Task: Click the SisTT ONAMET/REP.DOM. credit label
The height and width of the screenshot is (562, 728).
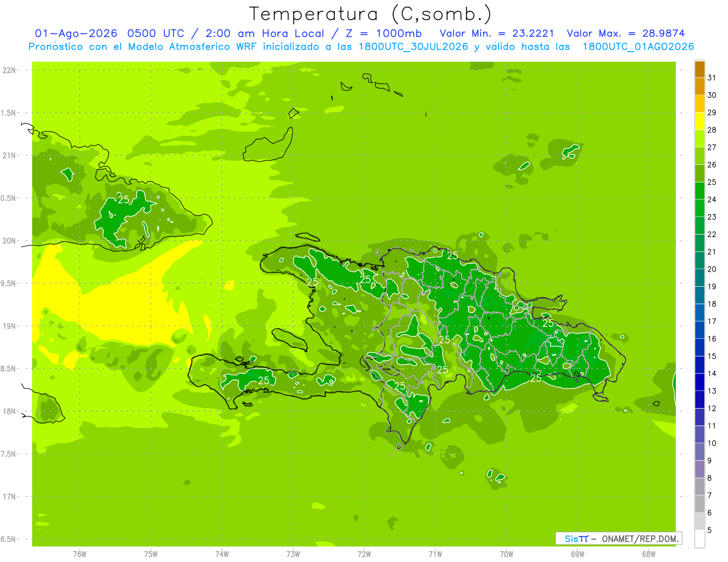Action: (x=618, y=538)
